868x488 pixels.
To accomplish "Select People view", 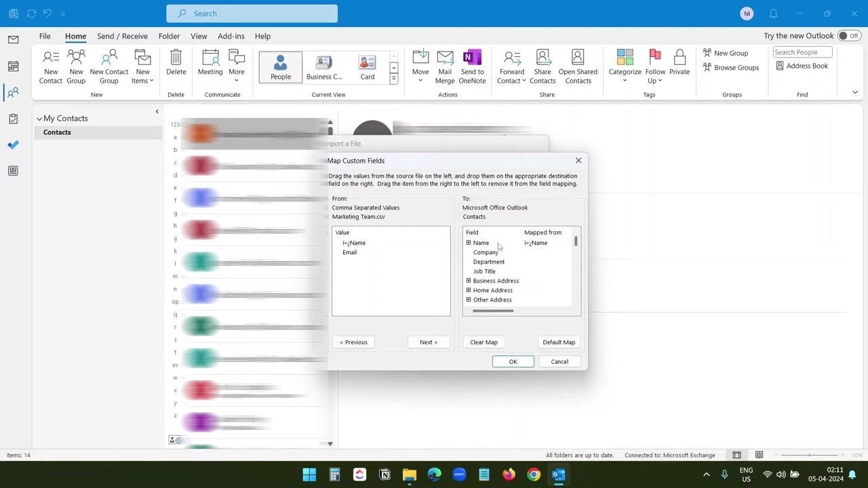I will coord(280,66).
